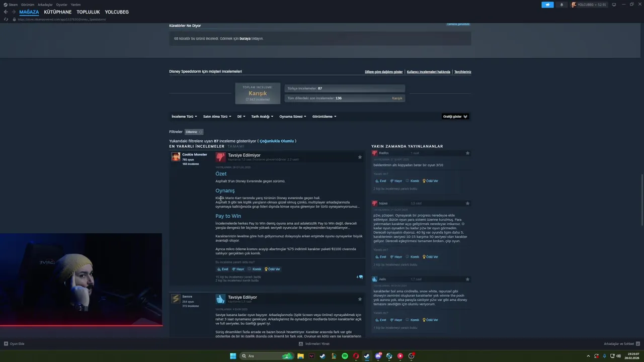644x362 pixels.
Task: Open the YOLCUBEG account dropdown
Action: (589, 5)
